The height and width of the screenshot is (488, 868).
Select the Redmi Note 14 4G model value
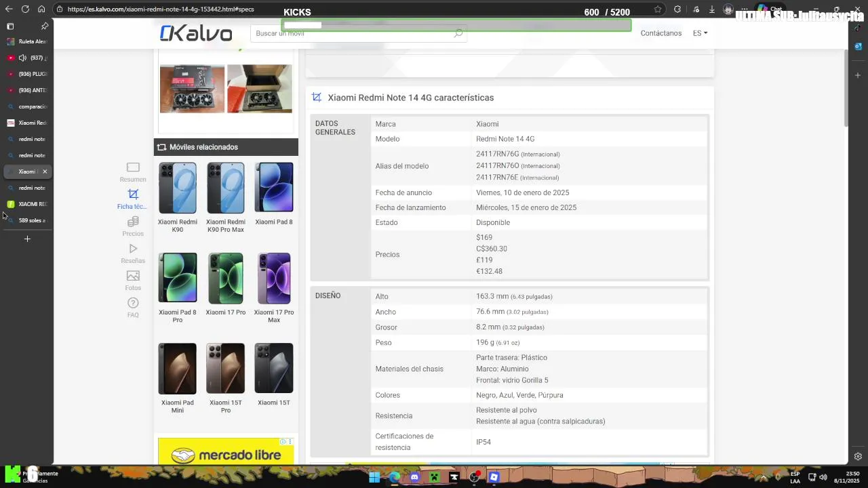[x=505, y=139]
